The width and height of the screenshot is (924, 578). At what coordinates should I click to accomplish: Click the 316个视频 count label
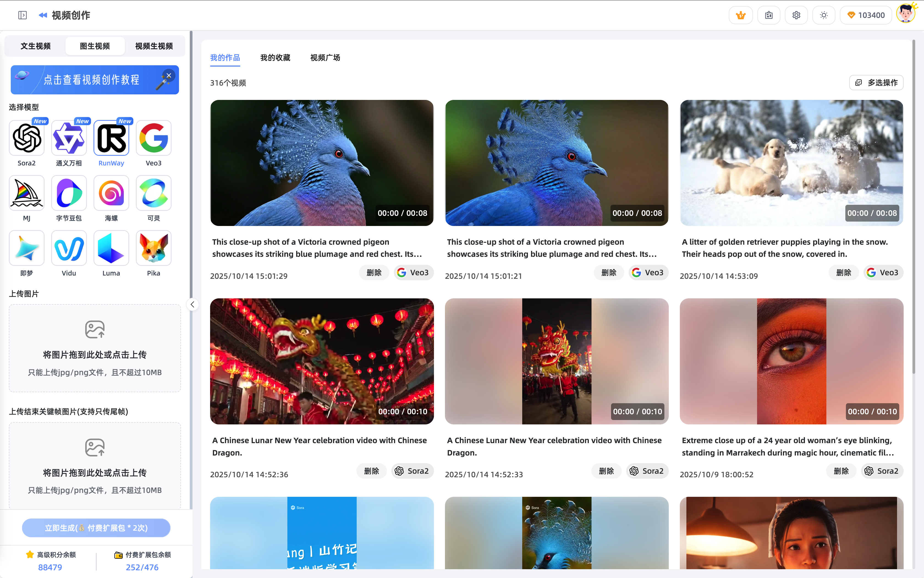tap(228, 83)
